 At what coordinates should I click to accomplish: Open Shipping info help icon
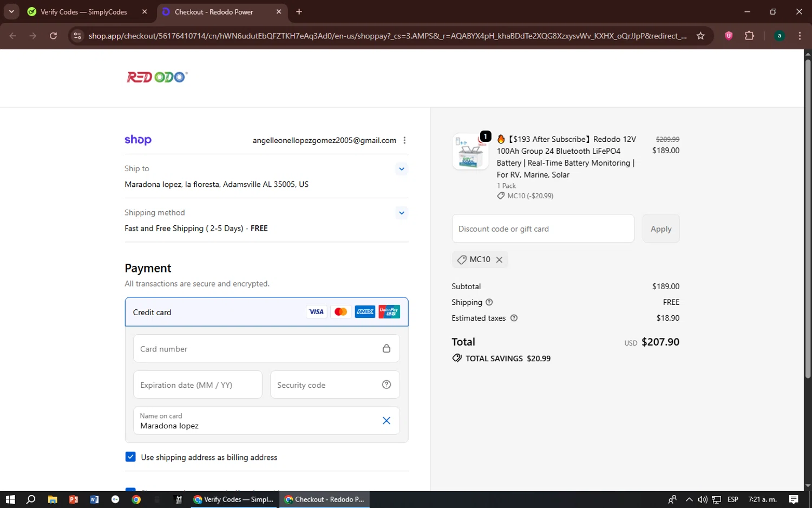(489, 302)
